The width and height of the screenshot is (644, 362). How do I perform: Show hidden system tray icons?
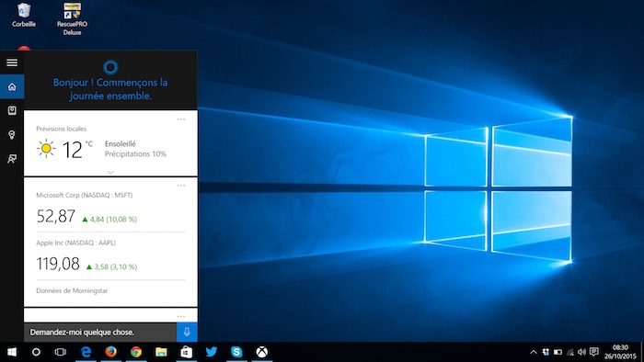point(534,352)
